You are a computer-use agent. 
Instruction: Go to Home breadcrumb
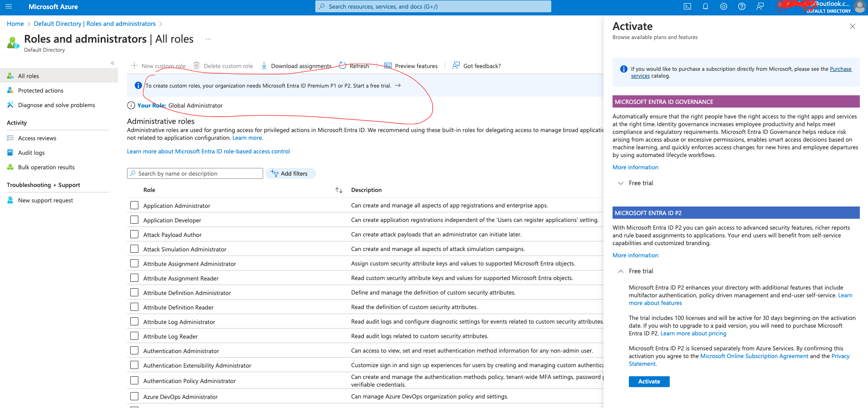tap(15, 24)
